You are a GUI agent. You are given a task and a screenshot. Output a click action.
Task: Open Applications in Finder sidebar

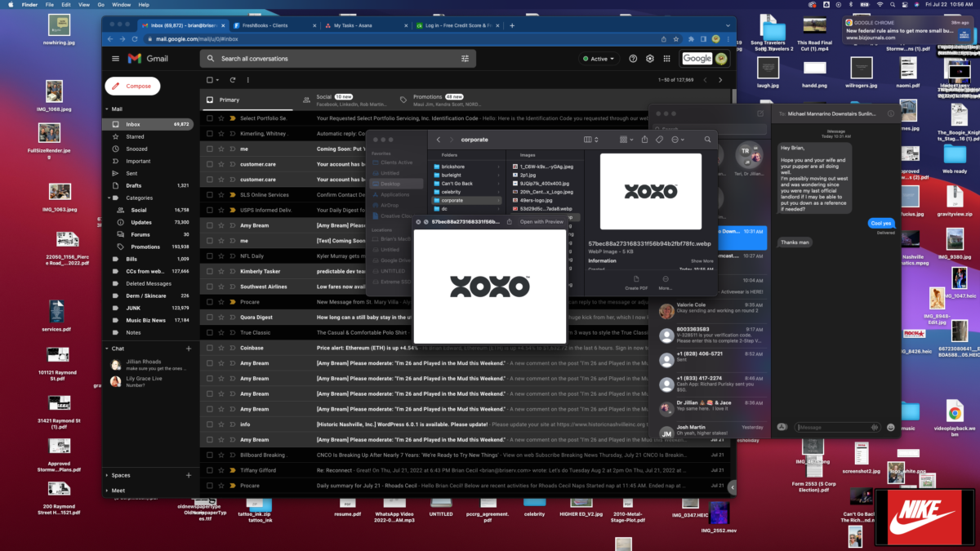click(395, 194)
